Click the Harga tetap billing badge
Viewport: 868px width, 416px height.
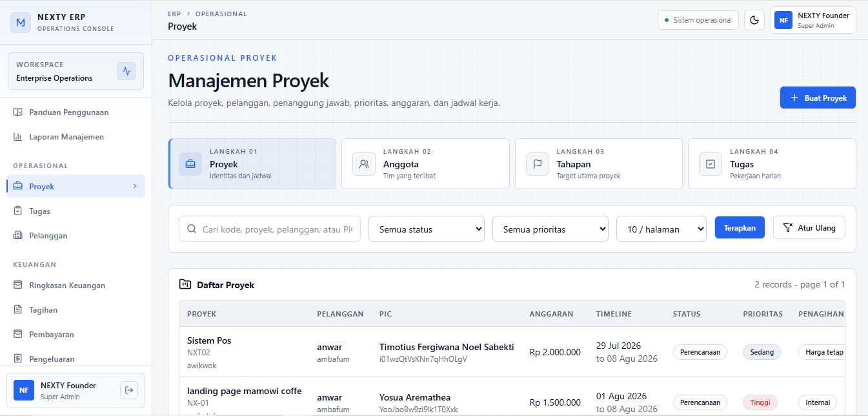[822, 352]
